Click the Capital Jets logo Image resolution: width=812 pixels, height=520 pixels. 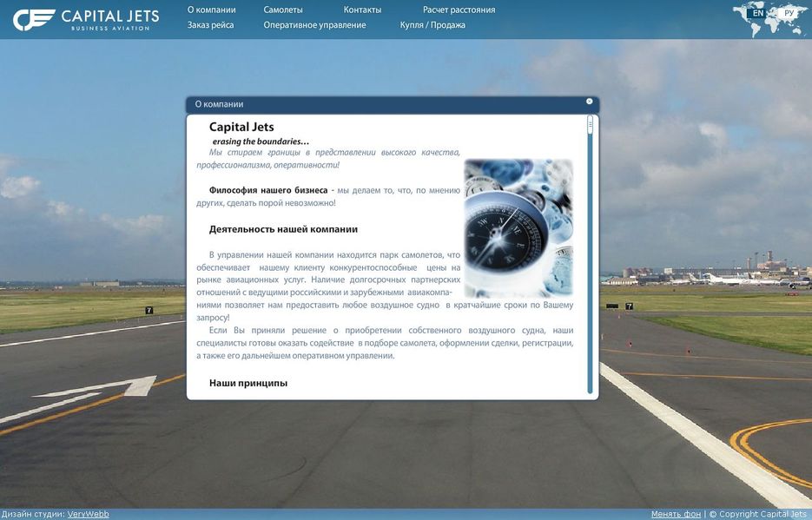click(86, 20)
